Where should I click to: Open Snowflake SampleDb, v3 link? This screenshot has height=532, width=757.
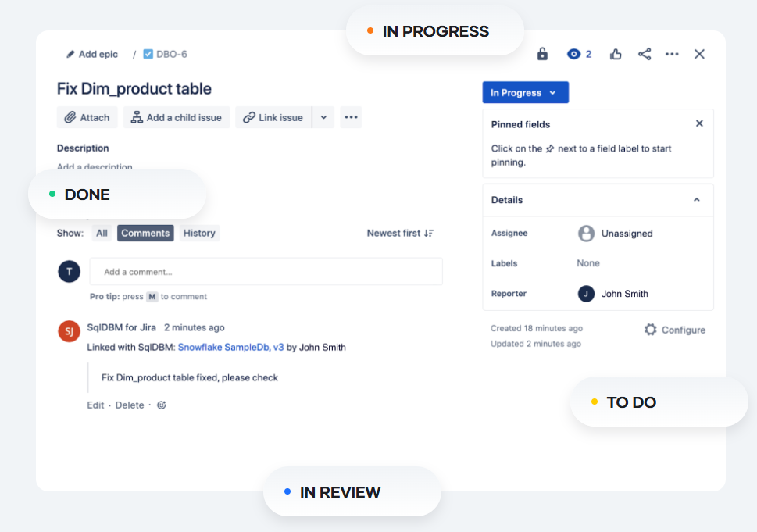(230, 347)
